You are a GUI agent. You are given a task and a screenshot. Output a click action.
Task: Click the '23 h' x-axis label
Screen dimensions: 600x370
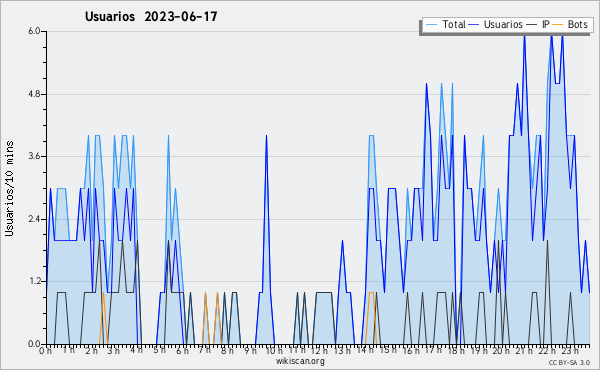[569, 351]
